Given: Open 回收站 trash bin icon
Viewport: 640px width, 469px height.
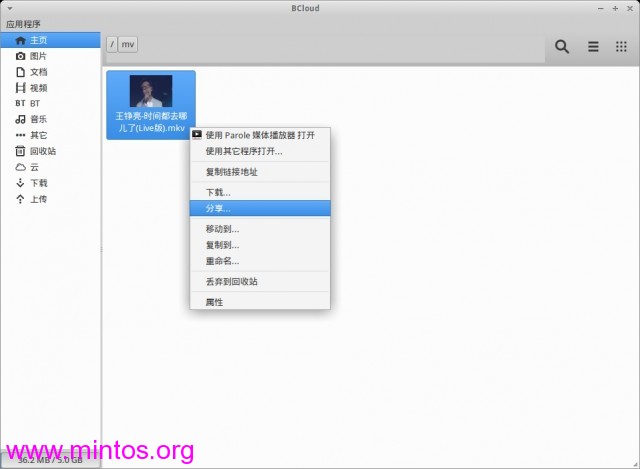Looking at the screenshot, I should pos(20,151).
